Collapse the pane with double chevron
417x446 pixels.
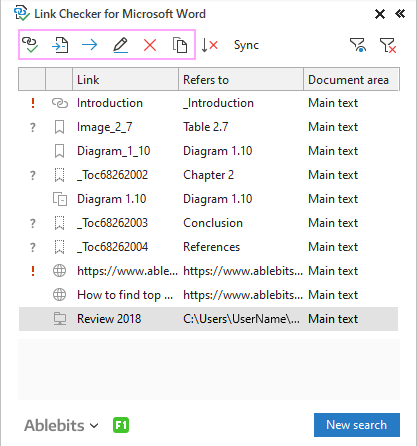[400, 14]
